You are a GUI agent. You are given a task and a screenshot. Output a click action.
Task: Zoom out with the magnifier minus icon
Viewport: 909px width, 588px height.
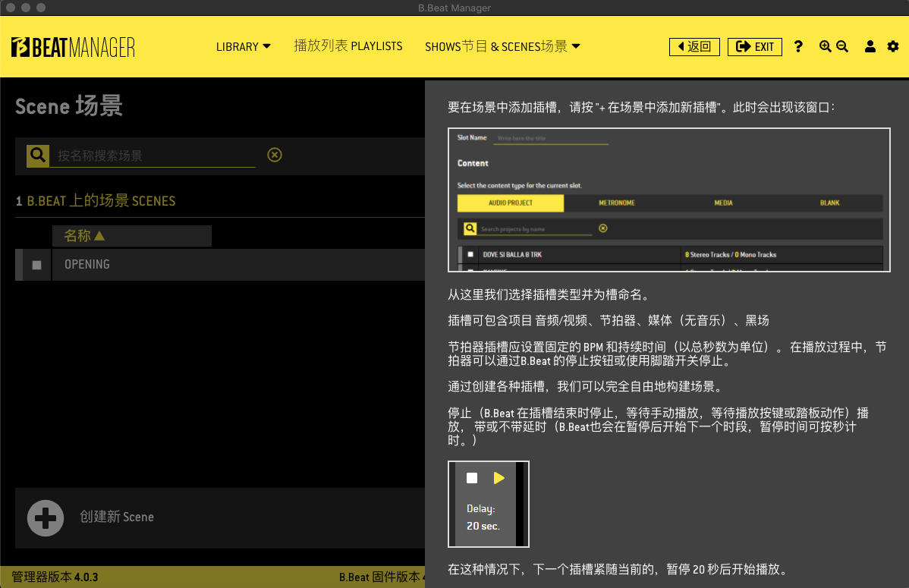coord(842,46)
